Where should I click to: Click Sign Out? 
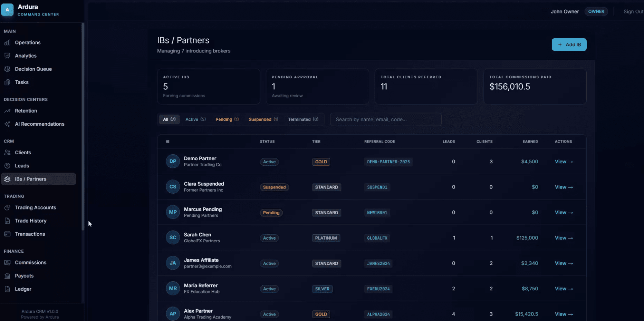tap(633, 11)
